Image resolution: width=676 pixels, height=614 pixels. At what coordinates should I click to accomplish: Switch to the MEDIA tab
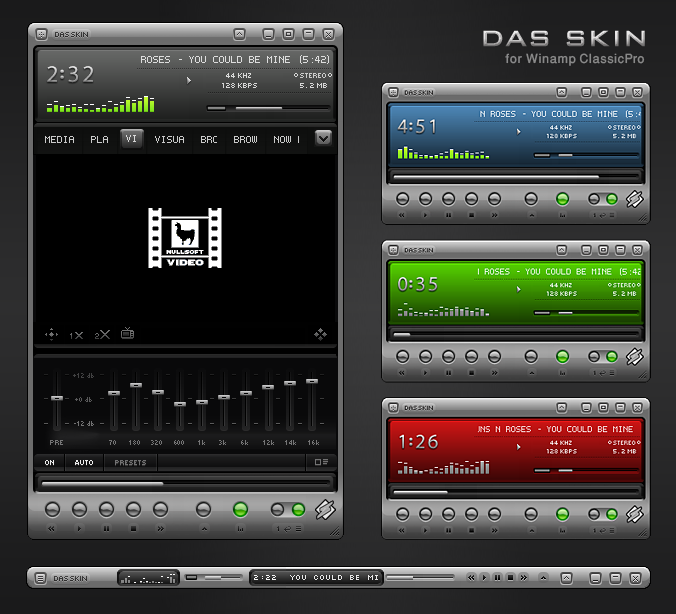59,140
